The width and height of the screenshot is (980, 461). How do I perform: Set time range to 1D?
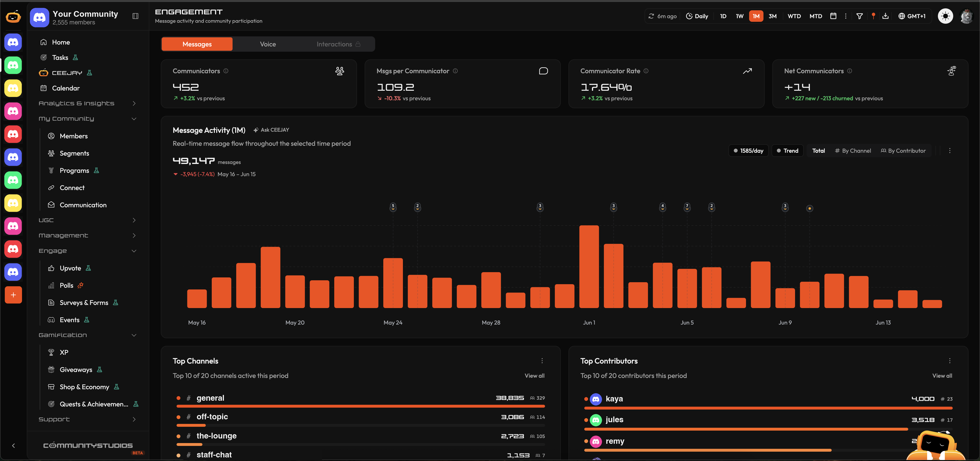723,16
